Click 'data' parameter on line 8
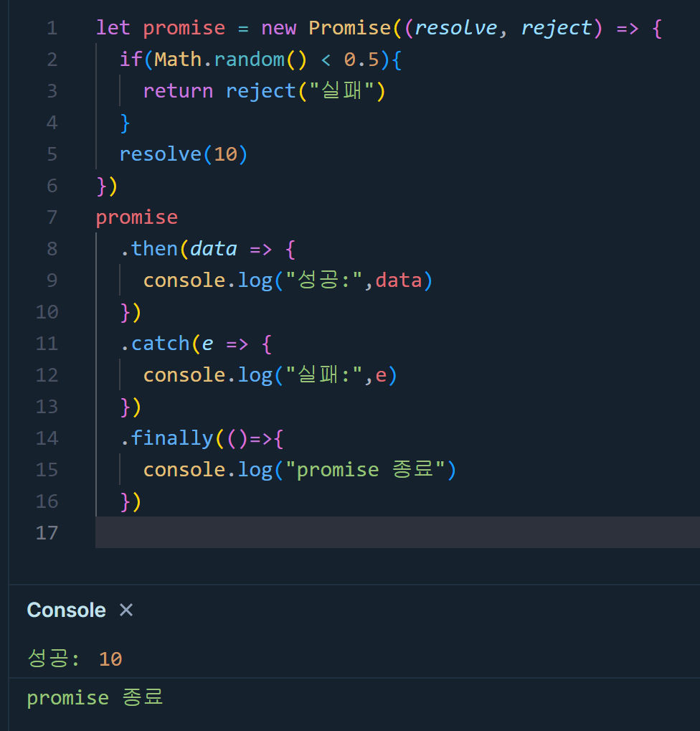This screenshot has height=731, width=700. pyautogui.click(x=214, y=249)
